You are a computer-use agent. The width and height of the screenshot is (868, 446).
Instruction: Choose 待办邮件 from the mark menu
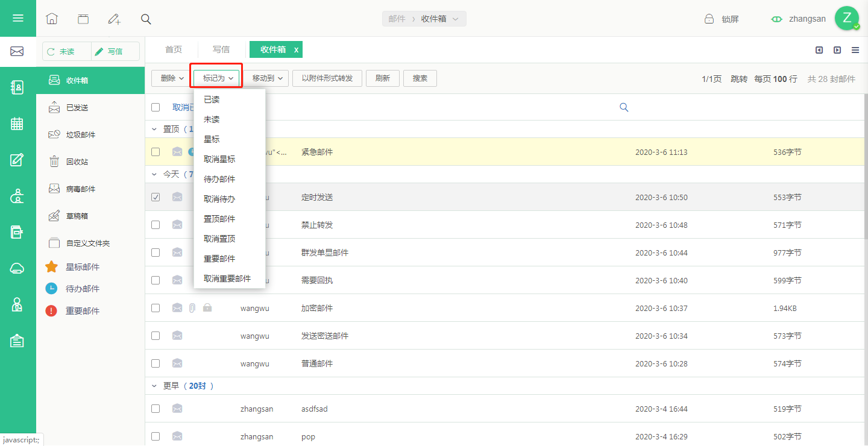pyautogui.click(x=230, y=179)
